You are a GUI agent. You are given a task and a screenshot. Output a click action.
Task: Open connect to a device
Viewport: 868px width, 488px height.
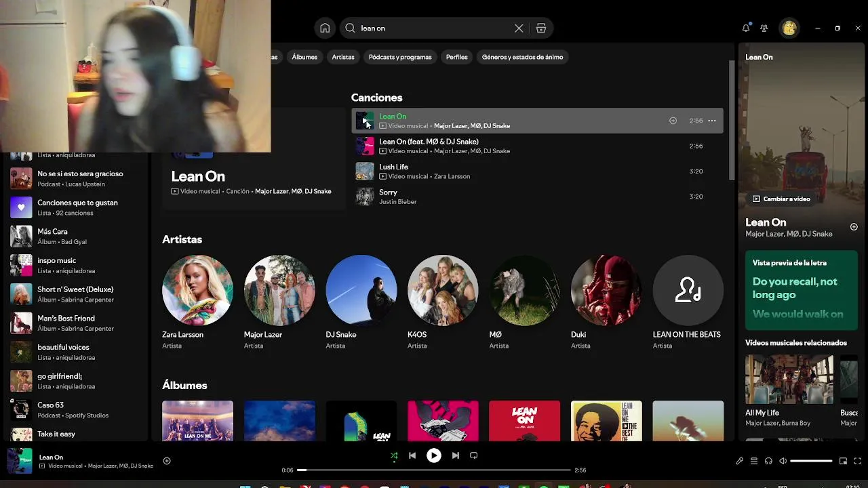pos(768,461)
